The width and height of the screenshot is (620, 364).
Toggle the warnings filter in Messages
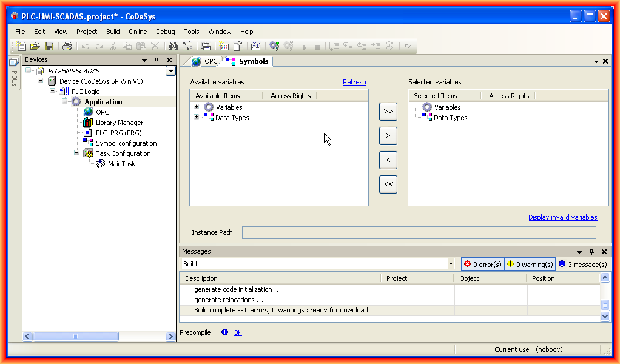(530, 265)
